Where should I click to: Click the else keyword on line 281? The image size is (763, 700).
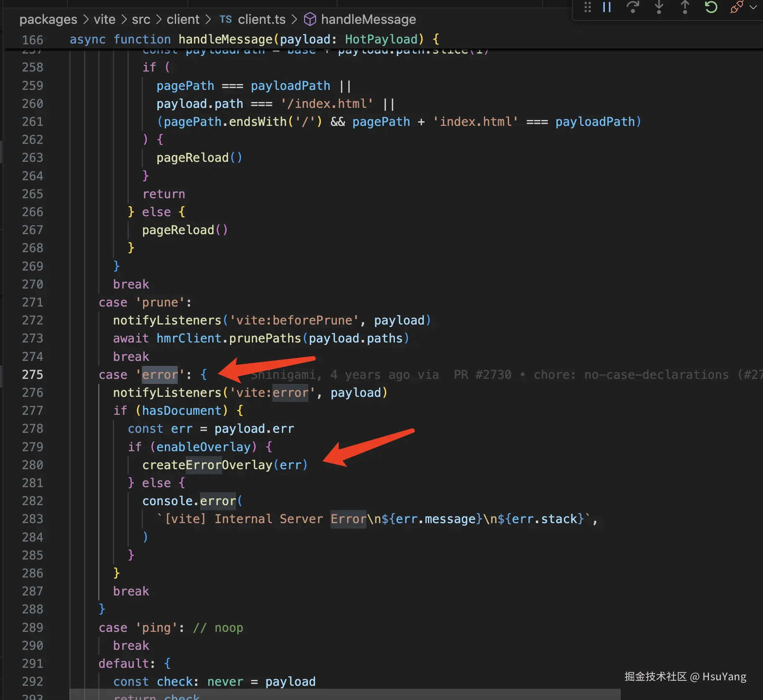coord(156,483)
